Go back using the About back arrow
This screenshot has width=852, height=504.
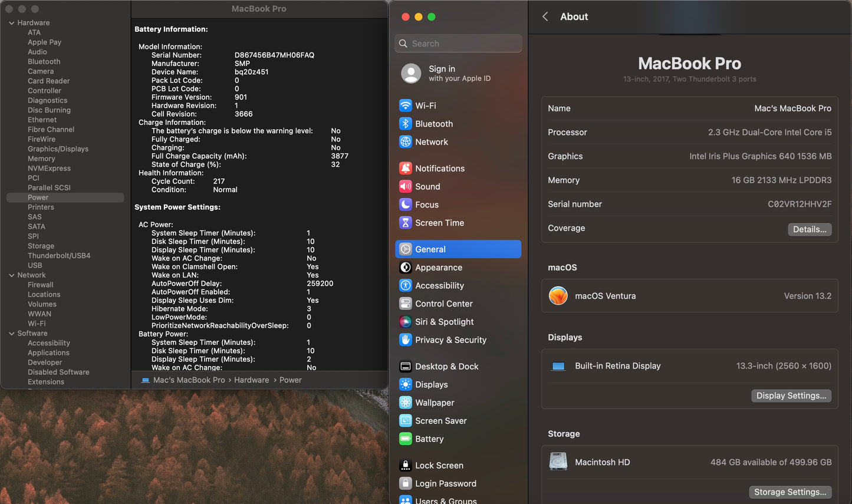click(545, 17)
